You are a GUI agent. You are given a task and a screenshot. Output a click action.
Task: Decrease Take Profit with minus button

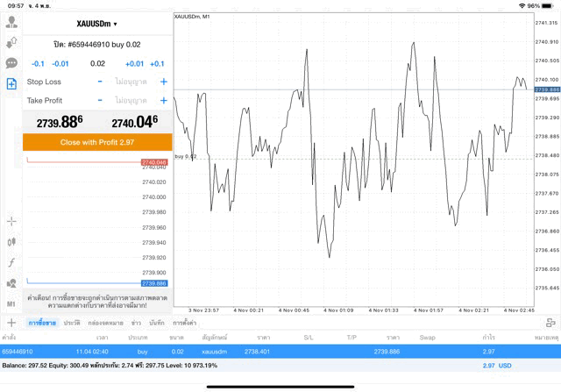click(100, 101)
